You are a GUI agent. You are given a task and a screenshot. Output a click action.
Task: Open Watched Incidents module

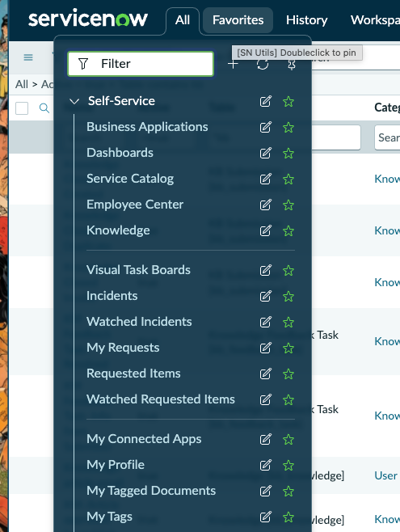(x=139, y=322)
